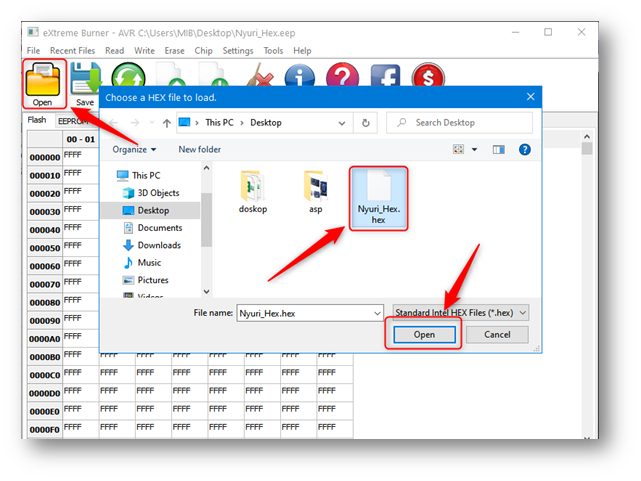
Task: Select the asp folder
Action: coord(316,192)
